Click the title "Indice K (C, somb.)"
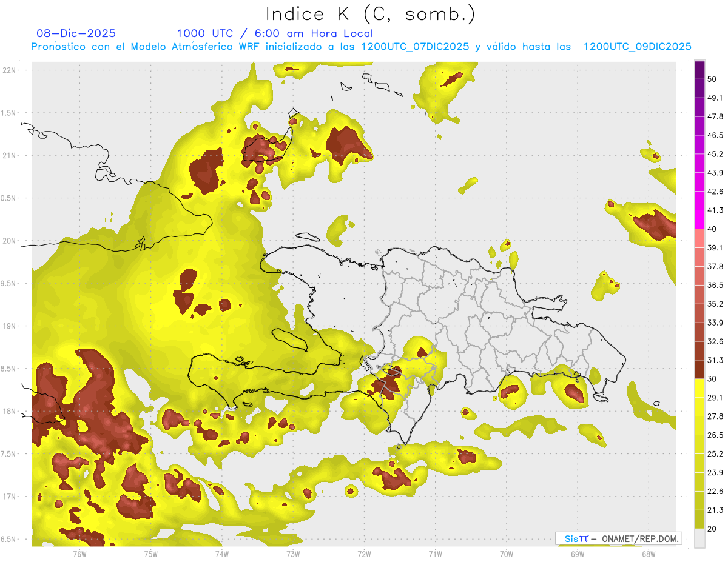Image resolution: width=728 pixels, height=562 pixels. 370,14
